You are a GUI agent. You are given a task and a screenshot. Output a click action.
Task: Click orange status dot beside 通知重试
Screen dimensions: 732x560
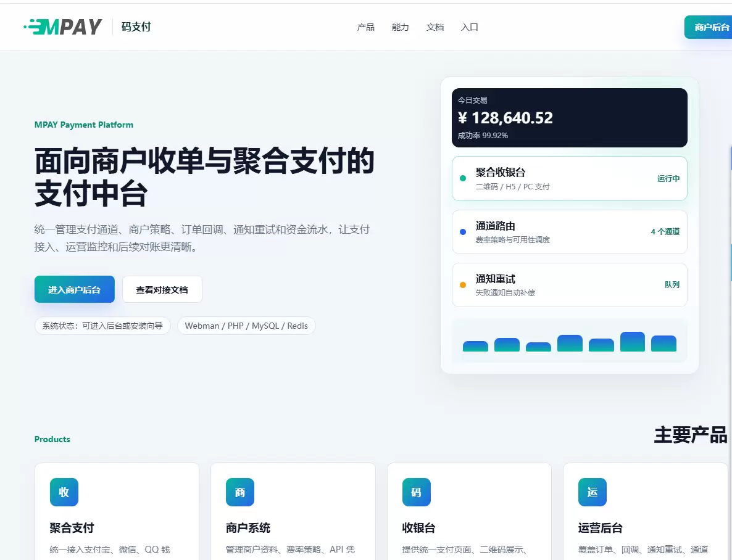[463, 285]
